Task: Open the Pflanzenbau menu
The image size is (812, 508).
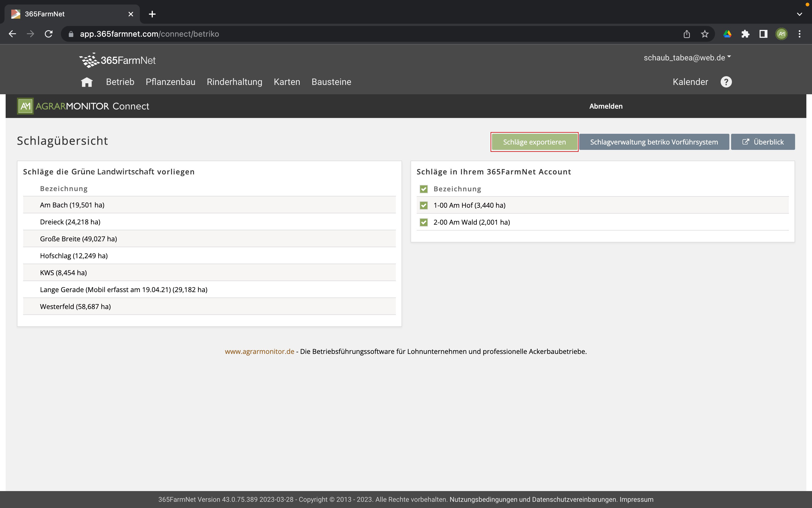Action: (x=171, y=82)
